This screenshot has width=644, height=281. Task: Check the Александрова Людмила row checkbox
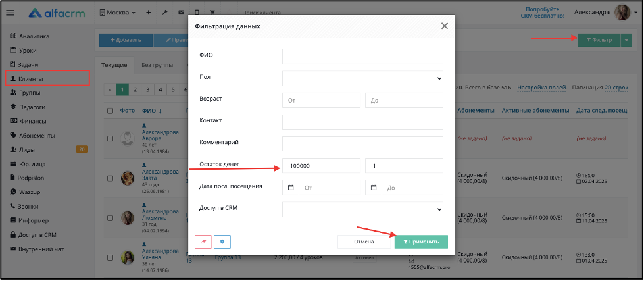(x=110, y=218)
